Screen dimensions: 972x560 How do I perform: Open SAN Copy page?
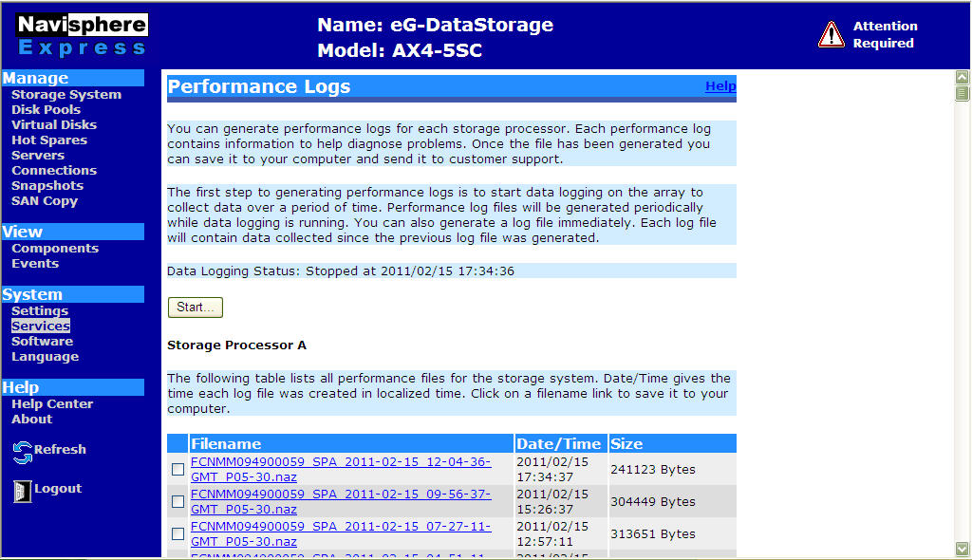pyautogui.click(x=45, y=201)
